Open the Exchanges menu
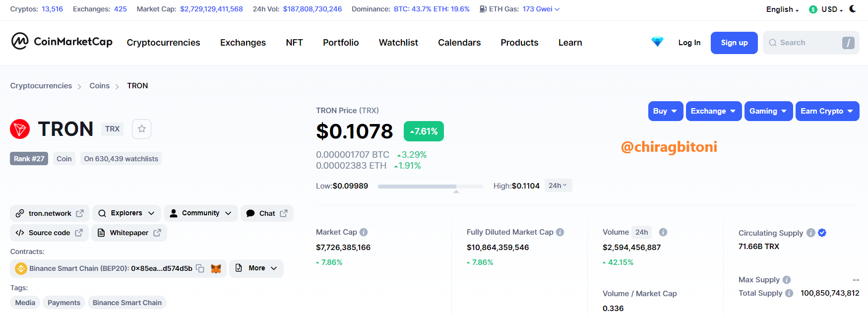The width and height of the screenshot is (868, 318). (243, 43)
